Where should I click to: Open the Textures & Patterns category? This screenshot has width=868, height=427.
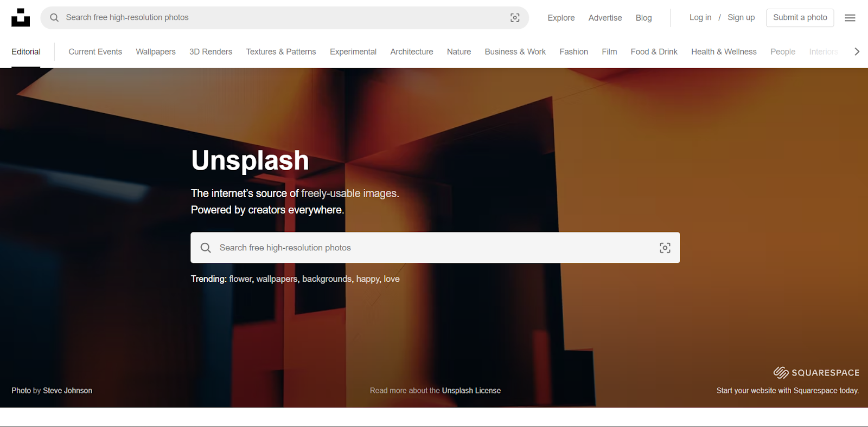281,51
